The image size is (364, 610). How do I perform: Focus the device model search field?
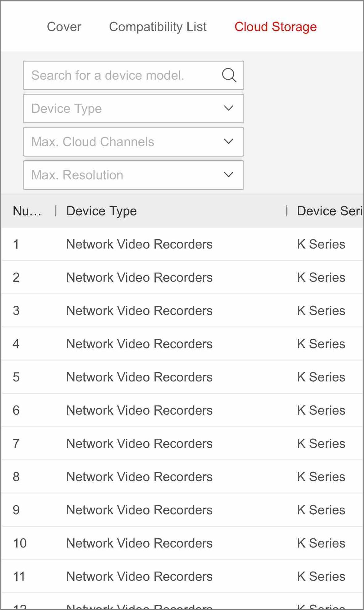click(123, 75)
